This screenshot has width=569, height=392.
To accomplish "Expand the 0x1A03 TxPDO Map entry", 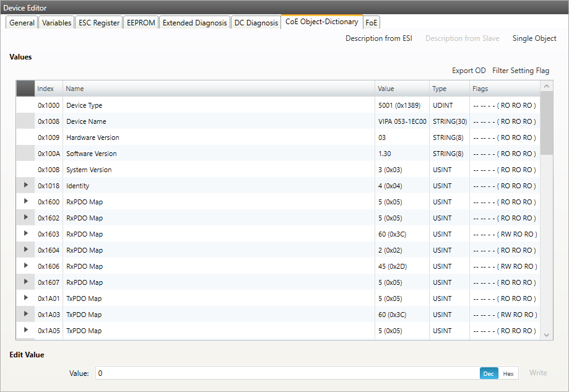I will point(26,315).
